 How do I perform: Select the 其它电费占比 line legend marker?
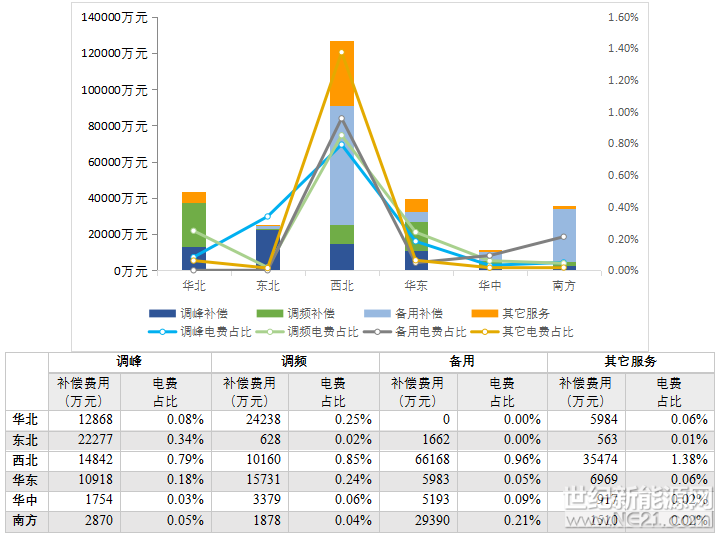pos(485,332)
